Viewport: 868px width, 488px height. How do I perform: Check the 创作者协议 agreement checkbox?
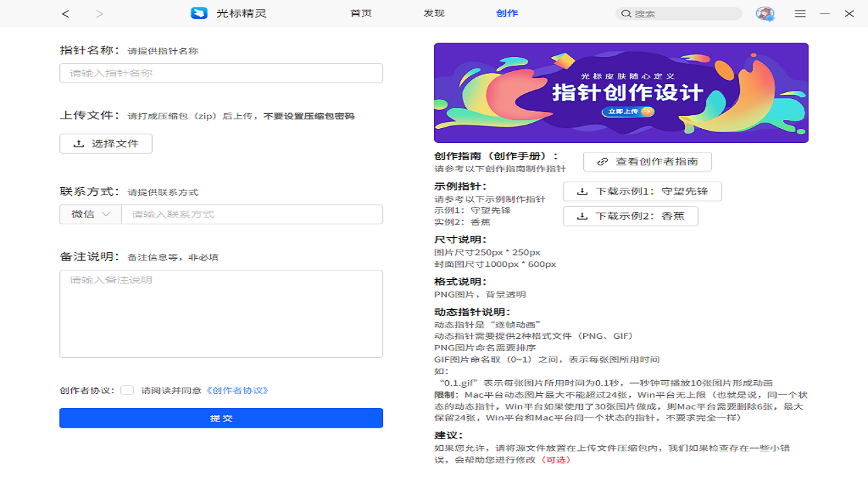click(x=127, y=390)
